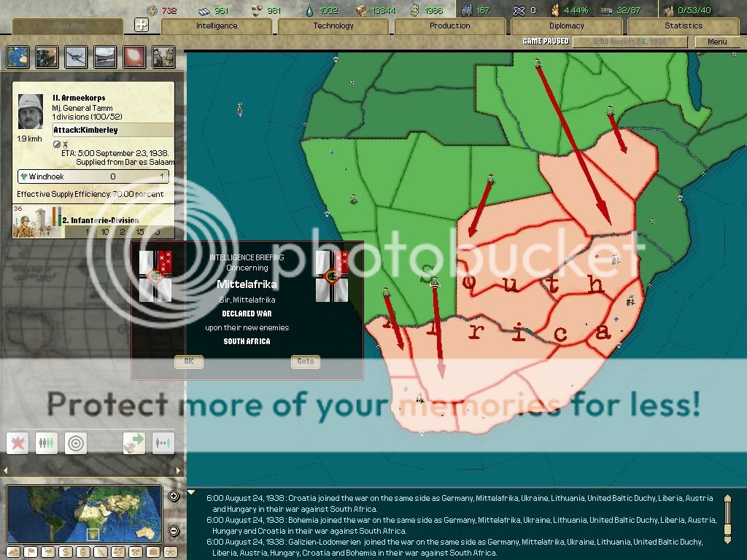Click the manpower figures icon

click(466, 10)
